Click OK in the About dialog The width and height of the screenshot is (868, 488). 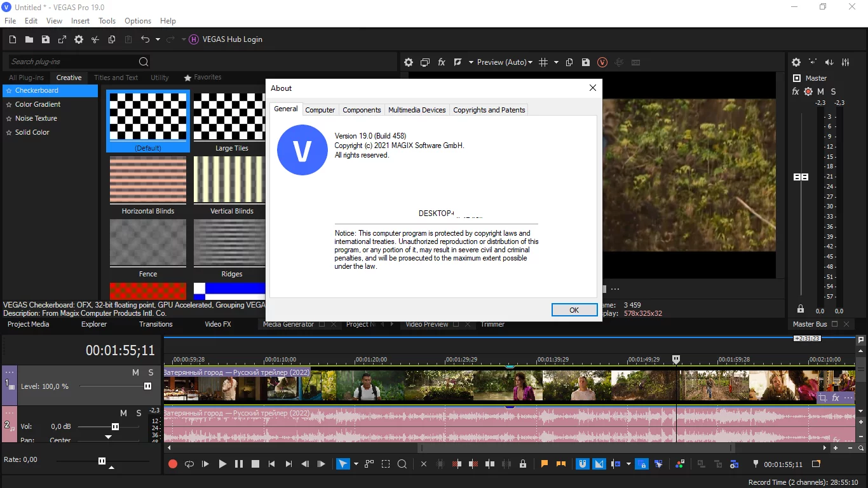574,310
